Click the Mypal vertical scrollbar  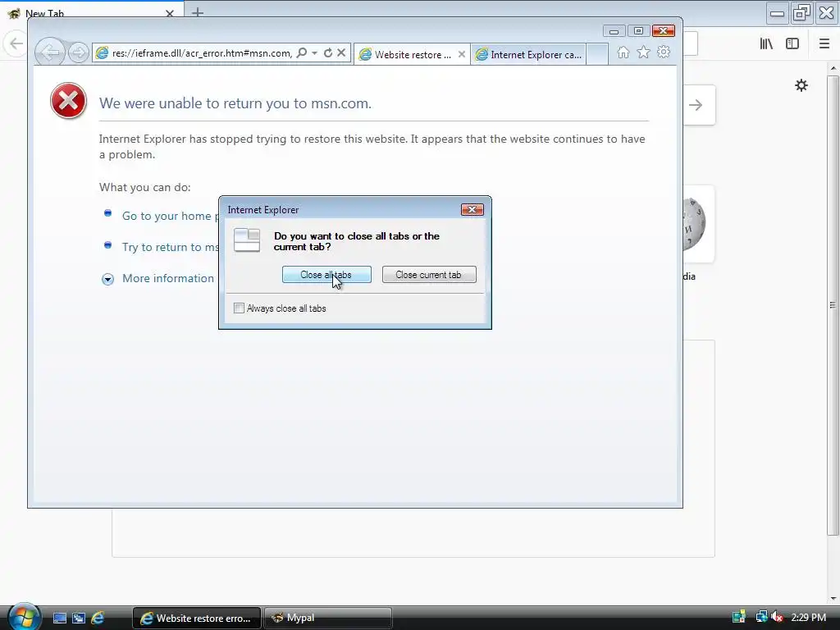(833, 305)
